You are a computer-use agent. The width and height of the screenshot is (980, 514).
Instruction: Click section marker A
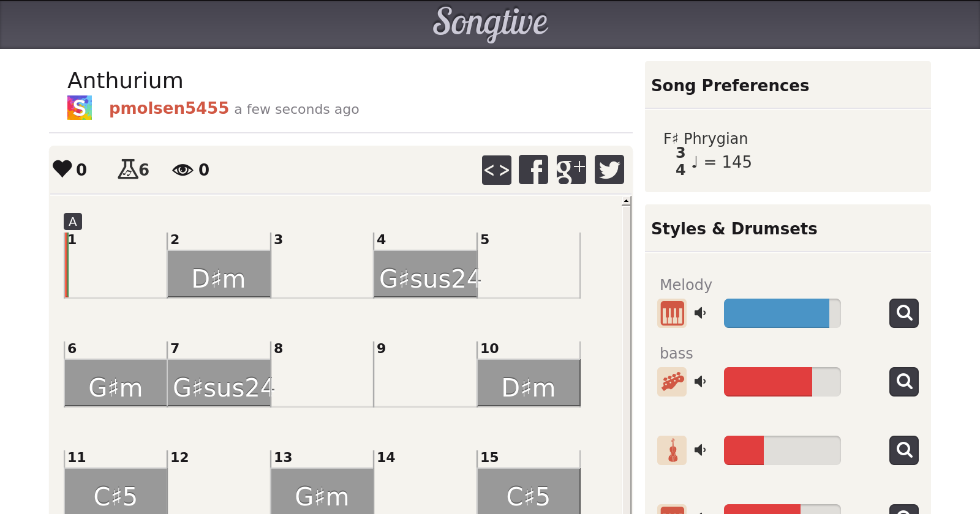[72, 222]
